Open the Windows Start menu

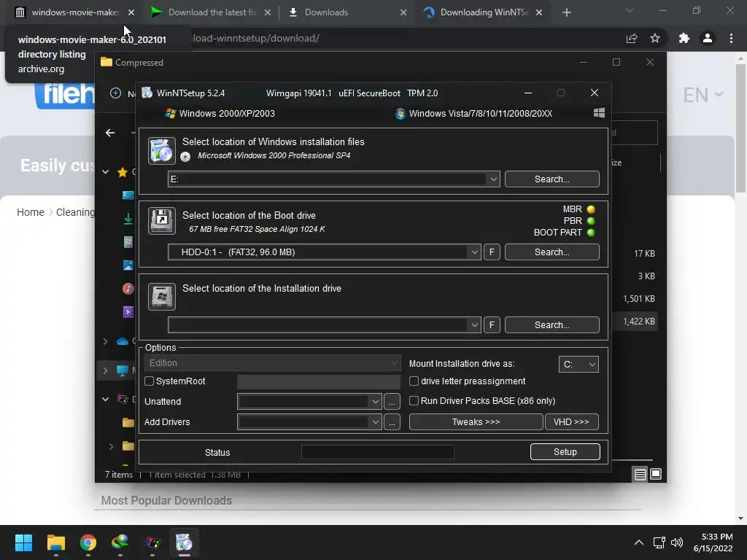(x=23, y=542)
